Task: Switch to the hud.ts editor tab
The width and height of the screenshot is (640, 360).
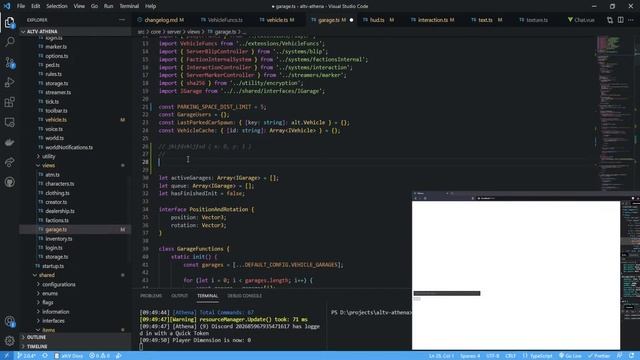Action: [378, 20]
